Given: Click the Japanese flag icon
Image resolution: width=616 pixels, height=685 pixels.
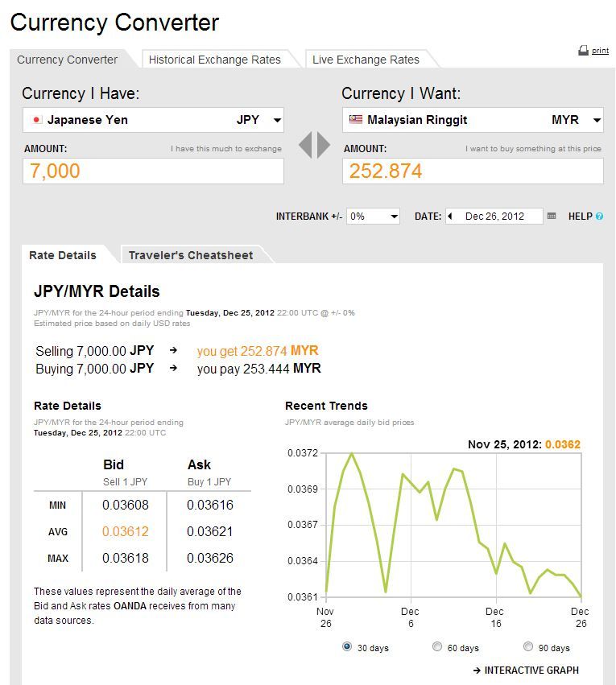Looking at the screenshot, I should tap(36, 120).
